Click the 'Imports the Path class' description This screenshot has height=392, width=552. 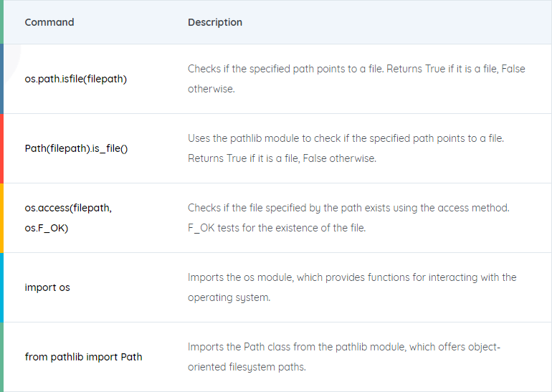(x=344, y=356)
